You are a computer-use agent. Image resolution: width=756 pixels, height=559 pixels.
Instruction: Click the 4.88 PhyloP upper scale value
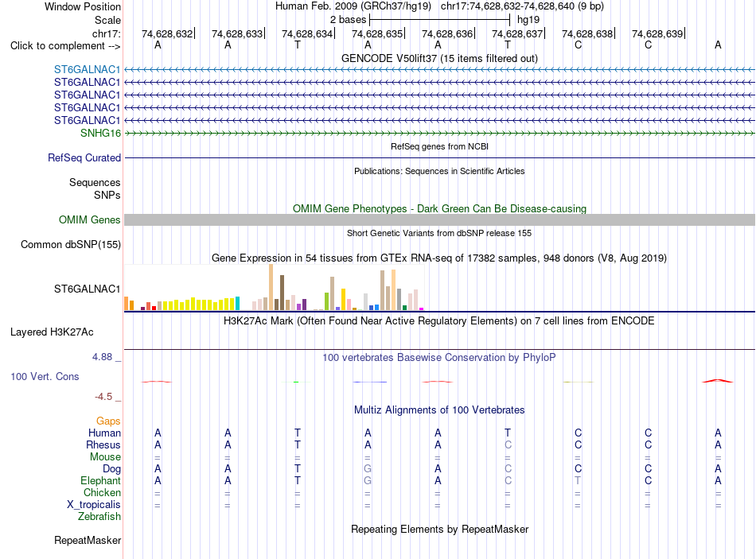coord(102,357)
